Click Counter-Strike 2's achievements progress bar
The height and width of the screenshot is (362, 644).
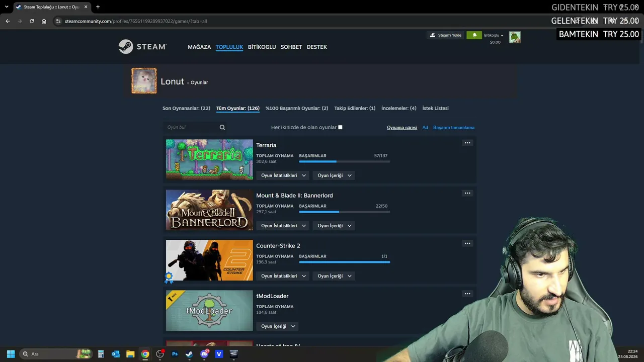click(x=344, y=262)
